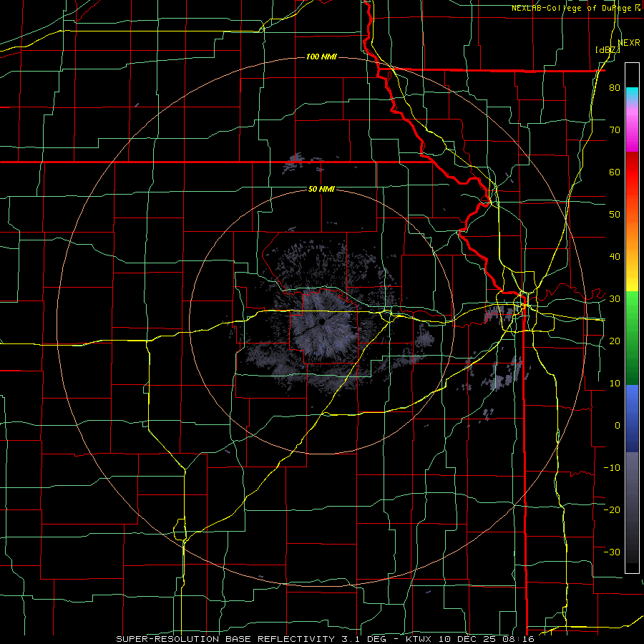Click the 70 value on the dBZ scale
Screen dimensions: 644x644
coord(615,130)
